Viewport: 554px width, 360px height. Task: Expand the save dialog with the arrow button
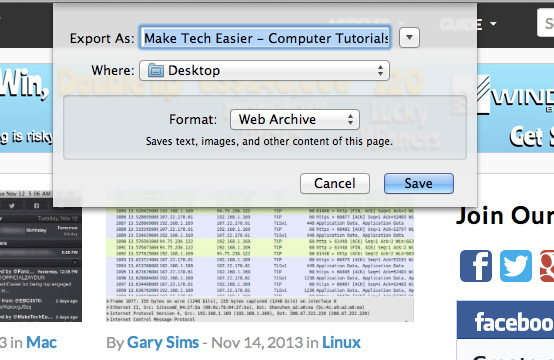click(409, 37)
